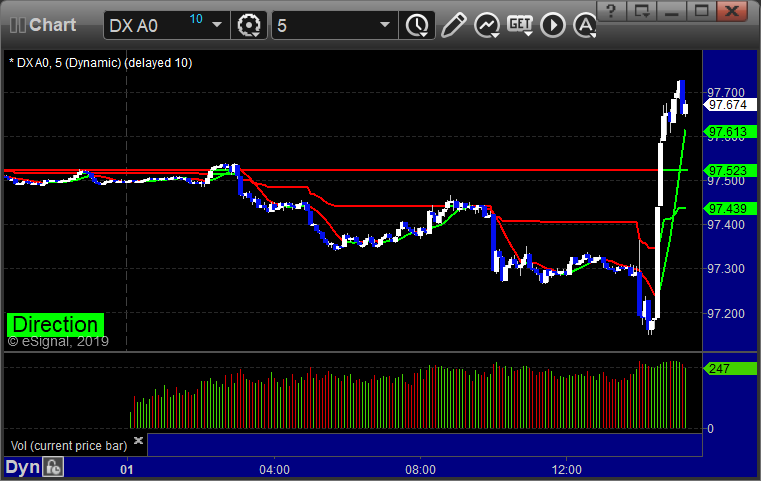761x481 pixels.
Task: Expand the symbol DX A0 dropdown arrow
Action: tap(217, 25)
